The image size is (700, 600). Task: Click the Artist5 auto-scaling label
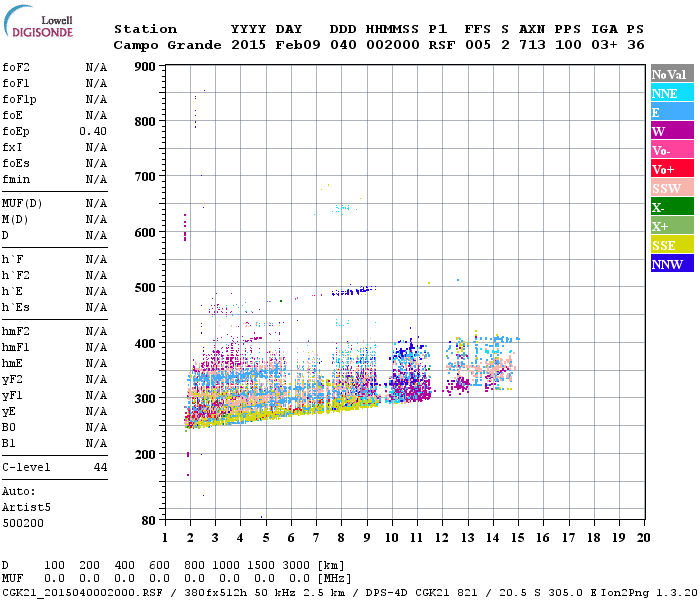pyautogui.click(x=26, y=508)
